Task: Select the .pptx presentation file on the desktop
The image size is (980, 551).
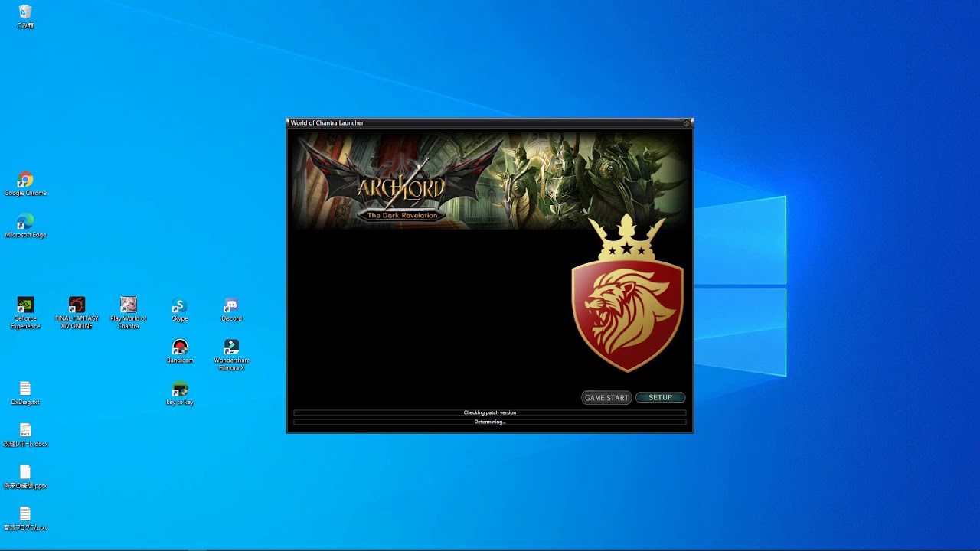Action: click(x=25, y=477)
